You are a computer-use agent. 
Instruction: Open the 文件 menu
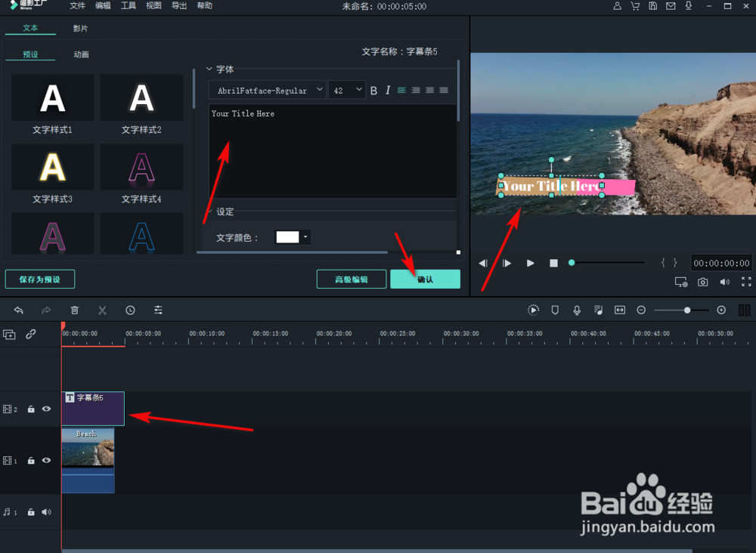(x=77, y=6)
